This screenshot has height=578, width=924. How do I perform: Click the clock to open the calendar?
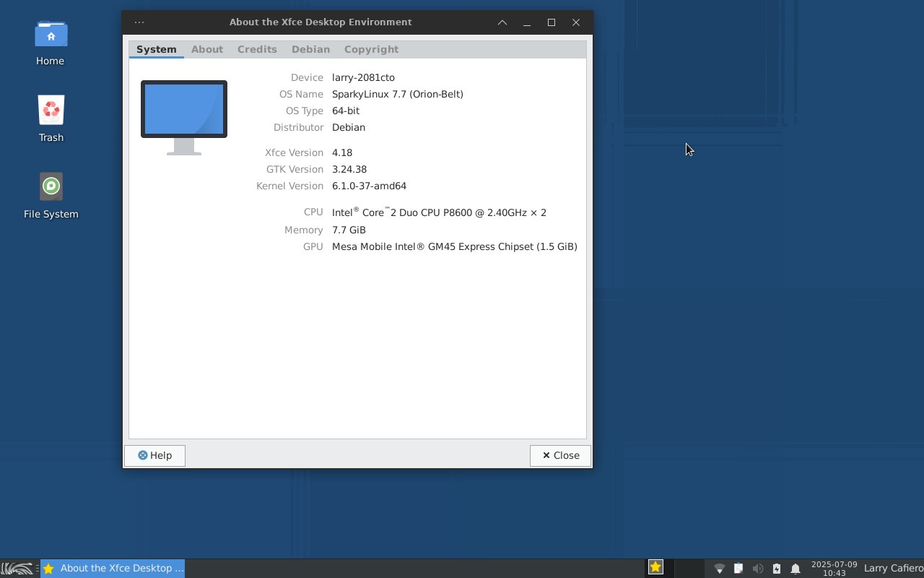click(x=834, y=569)
